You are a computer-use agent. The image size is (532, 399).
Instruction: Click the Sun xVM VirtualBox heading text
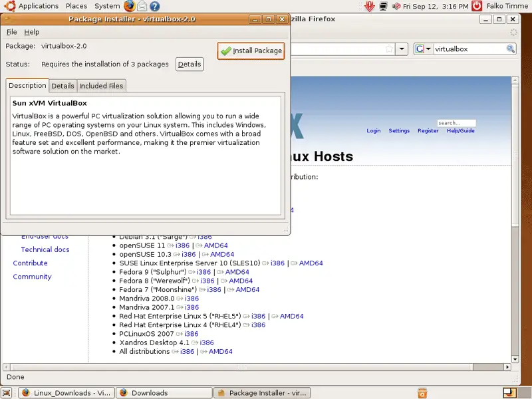click(x=49, y=103)
